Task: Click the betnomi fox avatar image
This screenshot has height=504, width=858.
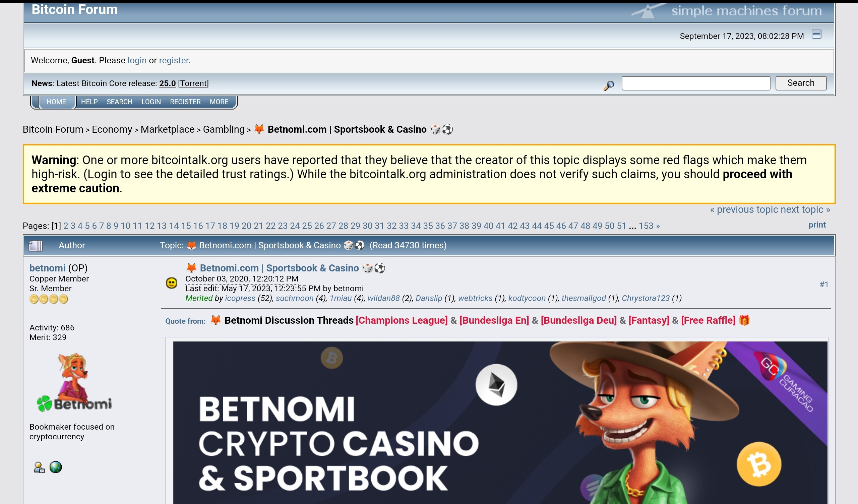Action: coord(74,382)
